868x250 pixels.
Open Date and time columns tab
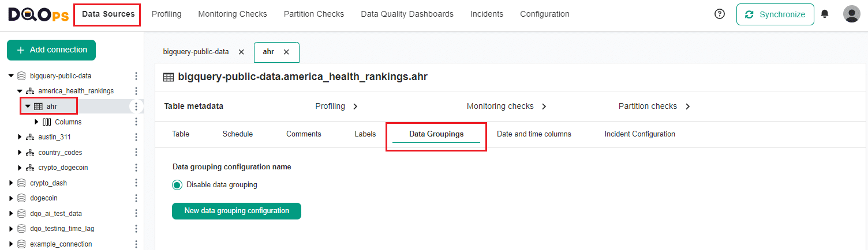click(x=534, y=134)
